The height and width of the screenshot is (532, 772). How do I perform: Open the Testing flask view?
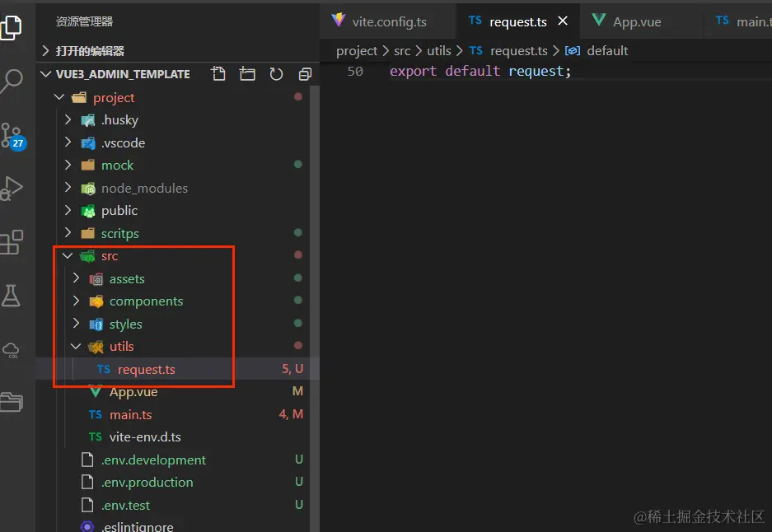tap(11, 296)
